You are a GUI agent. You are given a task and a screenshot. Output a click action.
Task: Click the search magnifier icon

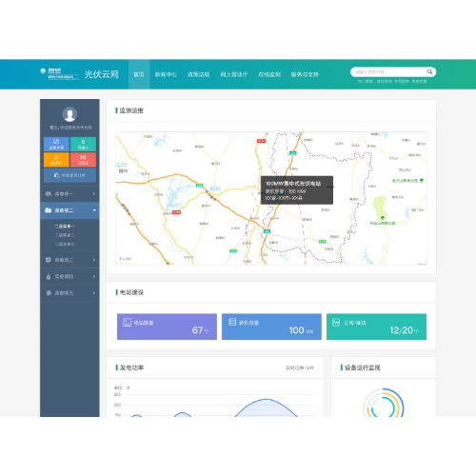tap(429, 71)
